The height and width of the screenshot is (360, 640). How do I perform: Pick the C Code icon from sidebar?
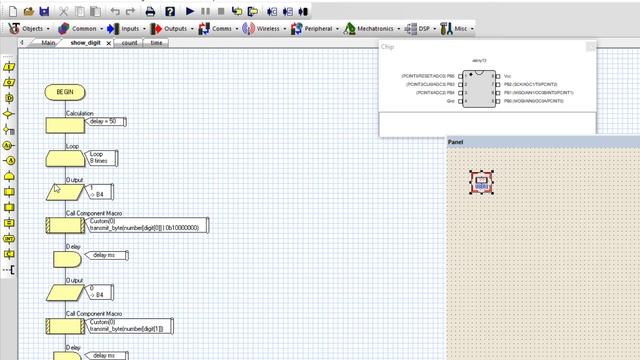click(x=9, y=254)
